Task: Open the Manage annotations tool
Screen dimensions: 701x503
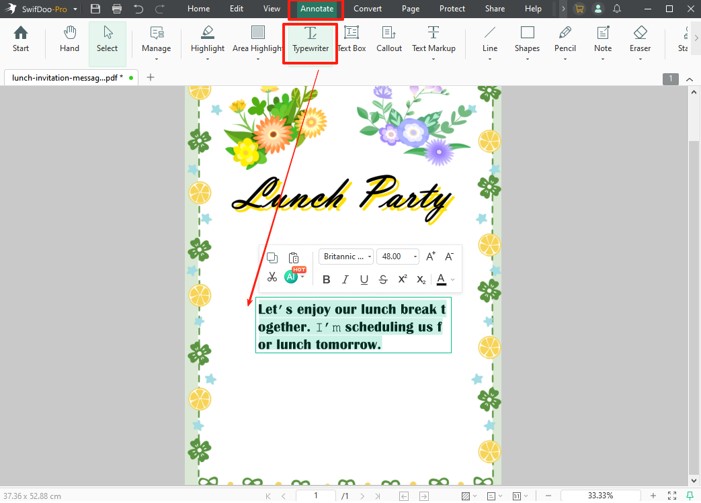Action: (x=156, y=40)
